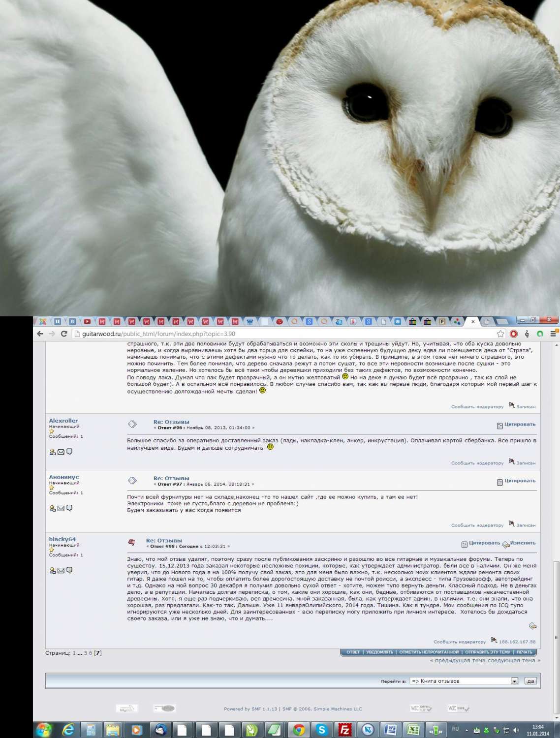The width and height of the screenshot is (560, 738).
Task: Go to page 5 of the topic
Action: tap(86, 653)
